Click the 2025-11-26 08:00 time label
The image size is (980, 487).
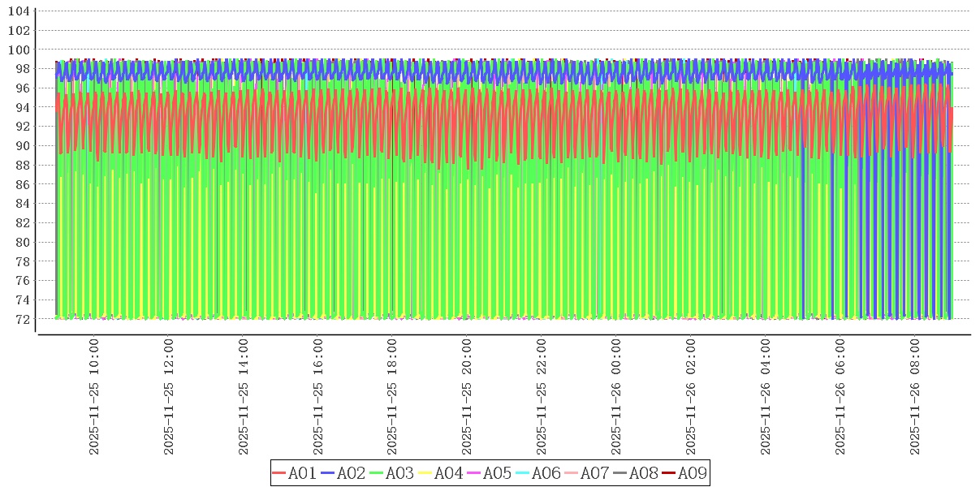[915, 398]
